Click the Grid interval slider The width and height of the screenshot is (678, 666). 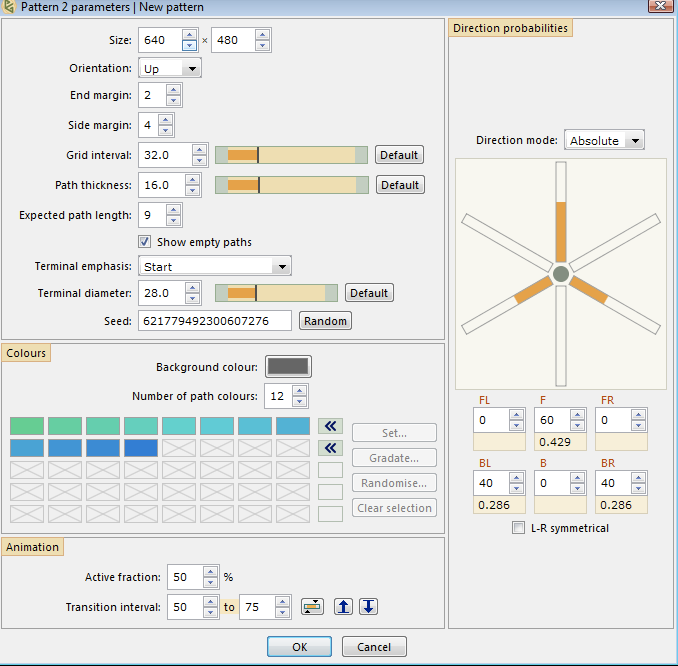tap(291, 155)
